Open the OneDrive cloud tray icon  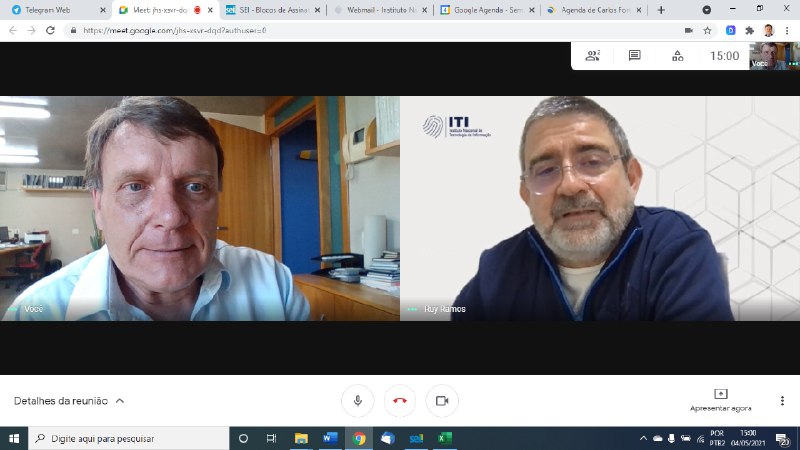658,438
